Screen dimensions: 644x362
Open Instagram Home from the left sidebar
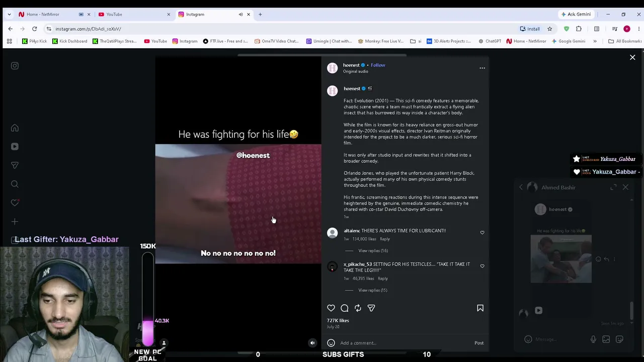[x=15, y=128]
